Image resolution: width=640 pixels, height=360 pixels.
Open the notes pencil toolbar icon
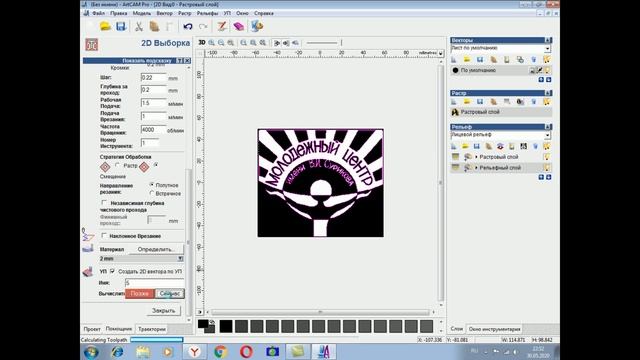coord(222,27)
